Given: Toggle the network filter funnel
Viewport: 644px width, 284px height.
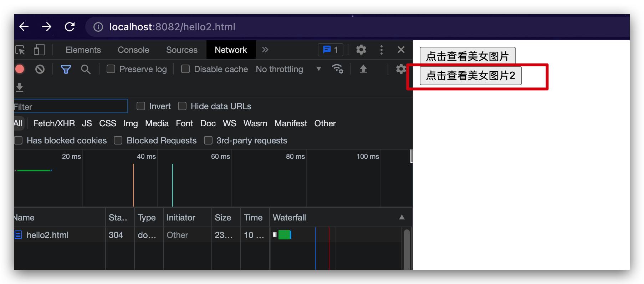Looking at the screenshot, I should coord(66,69).
